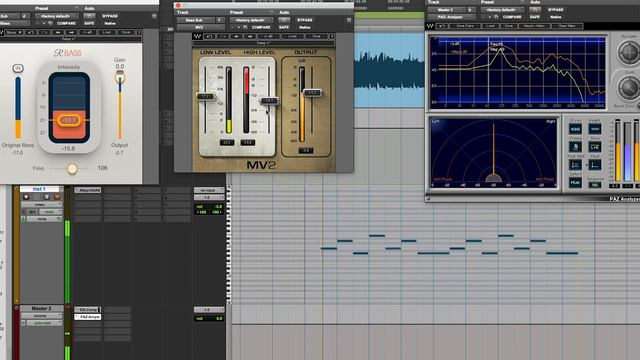This screenshot has width=640, height=360.
Task: Click the MV2 Waves Load button
Action: point(292,36)
